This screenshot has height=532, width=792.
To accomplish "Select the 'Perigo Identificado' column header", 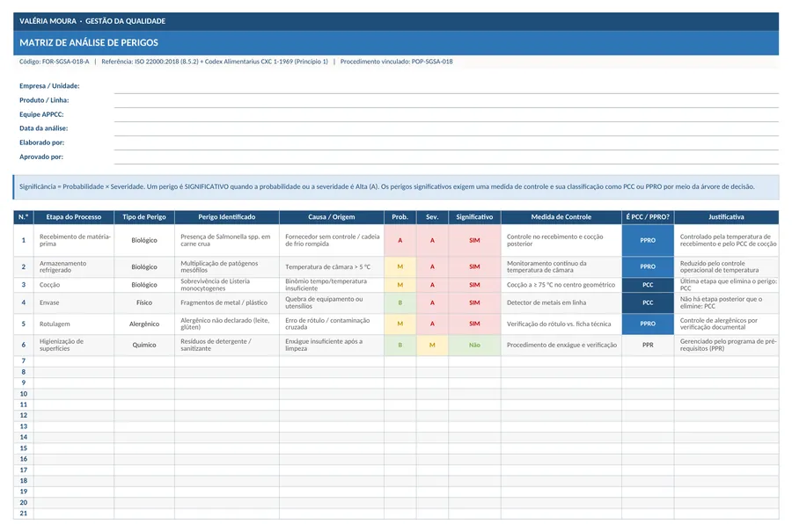I will point(227,217).
